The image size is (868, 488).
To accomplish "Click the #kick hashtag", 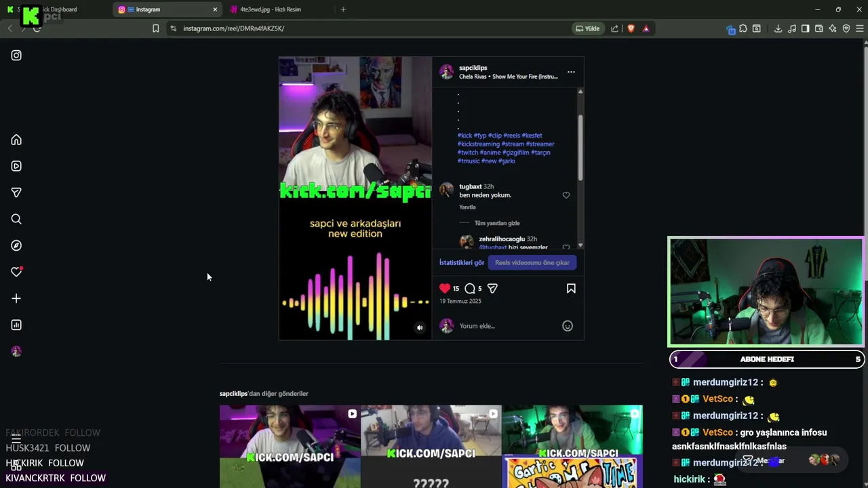I will (465, 136).
